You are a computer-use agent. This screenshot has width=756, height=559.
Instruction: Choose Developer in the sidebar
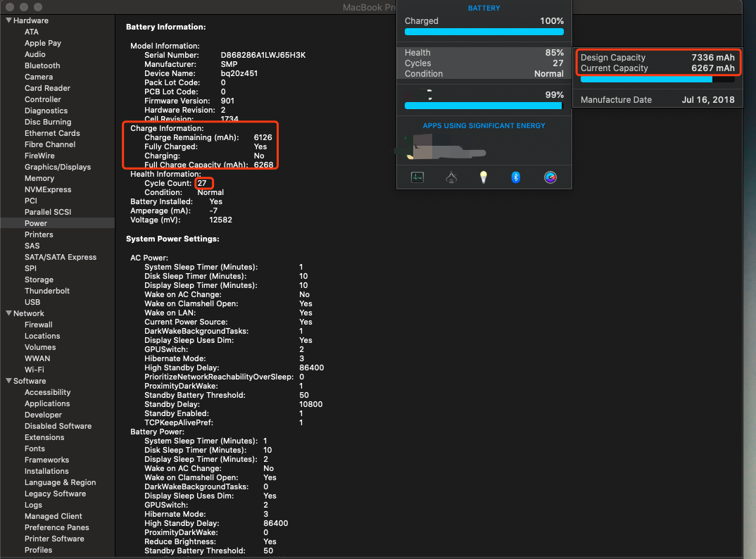(44, 415)
